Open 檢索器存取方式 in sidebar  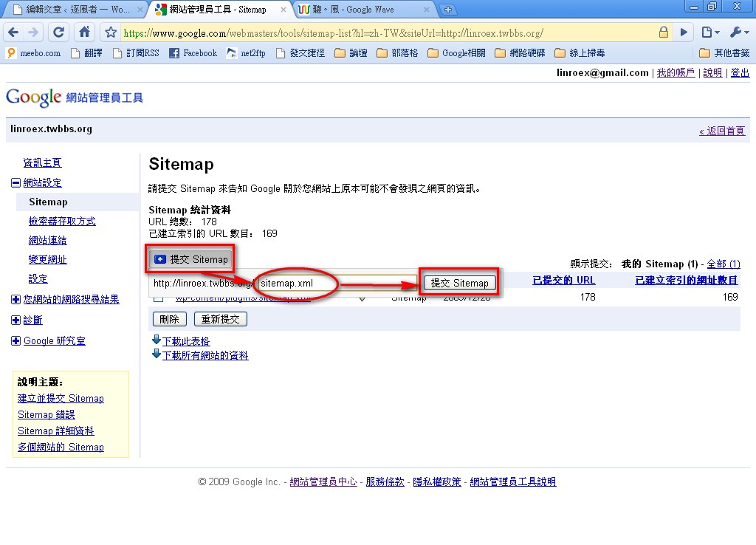(x=62, y=221)
